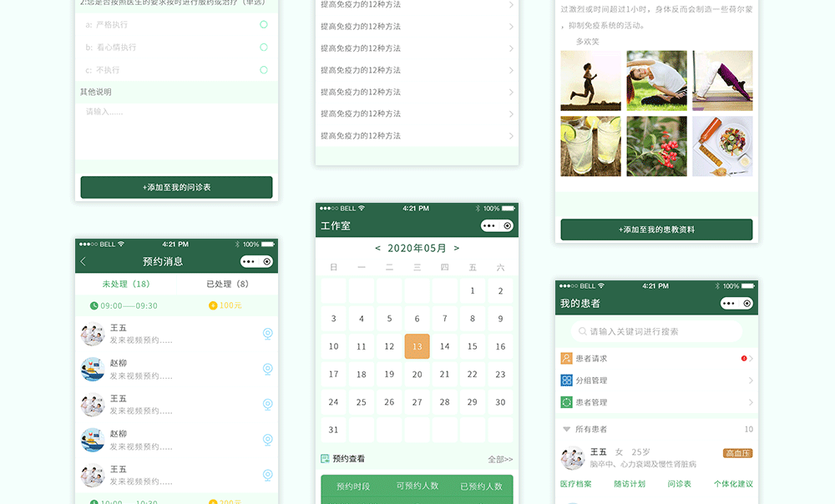Click the 其他说明 请输入 text field
Image resolution: width=835 pixels, height=504 pixels.
coord(176,131)
